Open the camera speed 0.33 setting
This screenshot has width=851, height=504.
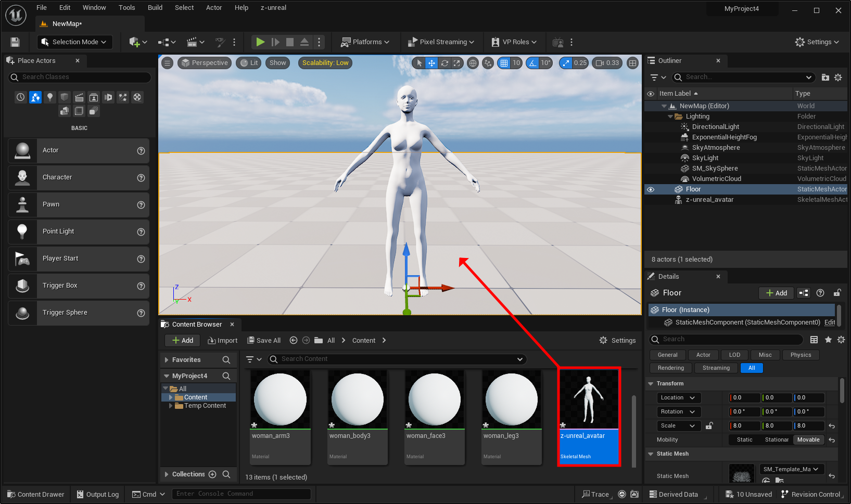tap(607, 63)
